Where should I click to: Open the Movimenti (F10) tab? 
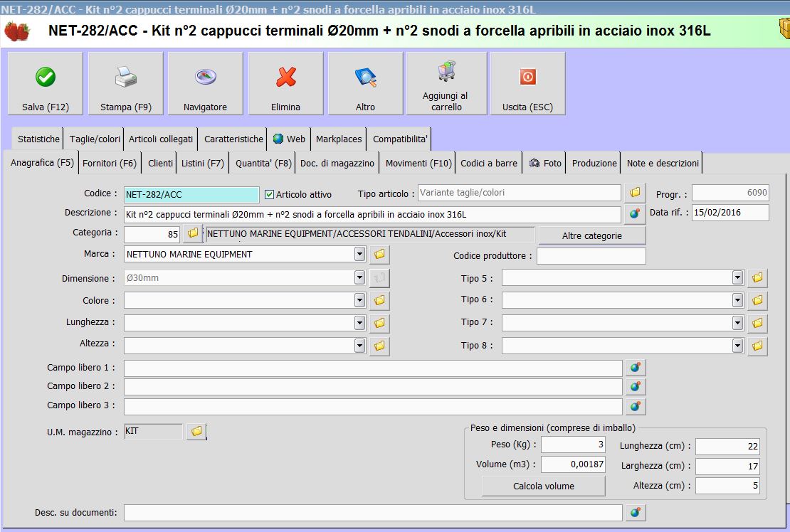click(418, 163)
